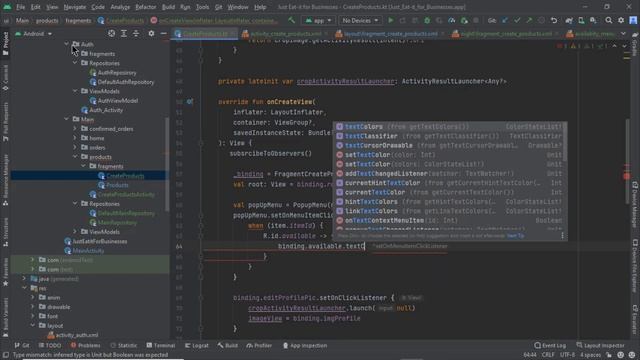Click the Git push arrow icon
This screenshot has width=640, height=360.
coord(529,20)
